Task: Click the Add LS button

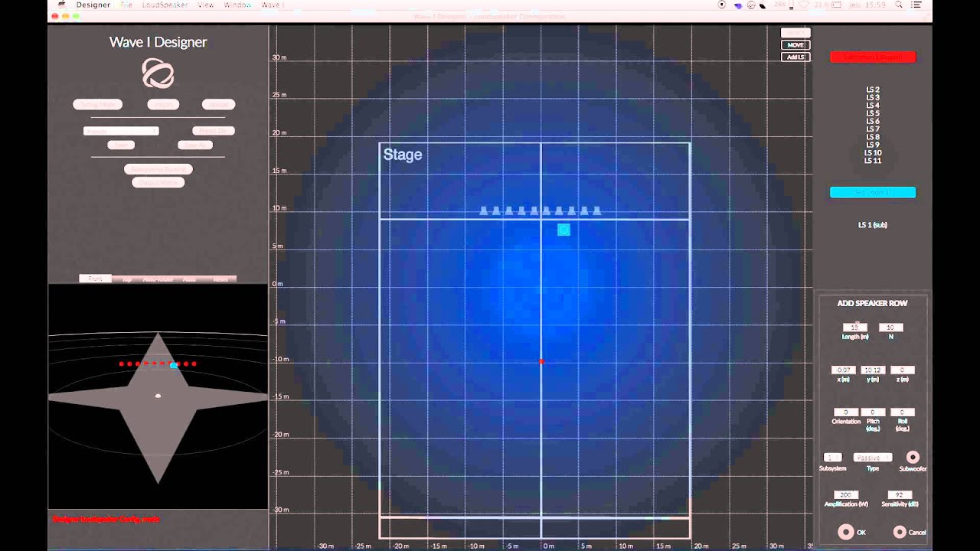Action: [795, 57]
